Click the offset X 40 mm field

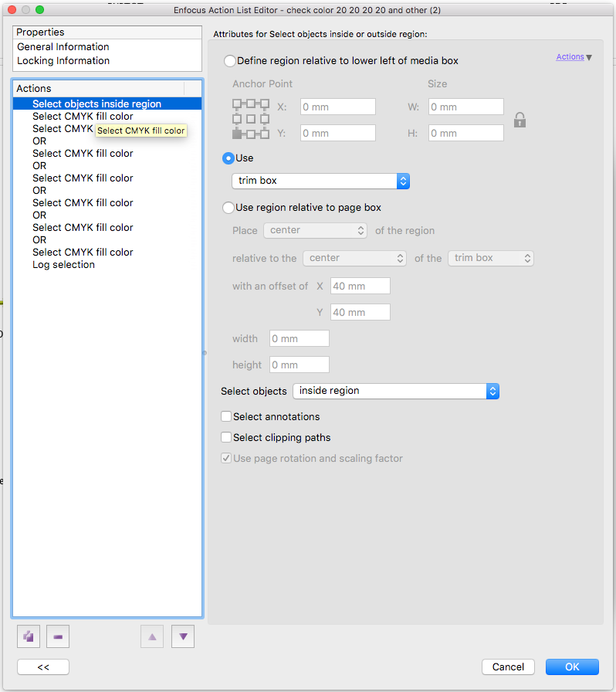(360, 286)
